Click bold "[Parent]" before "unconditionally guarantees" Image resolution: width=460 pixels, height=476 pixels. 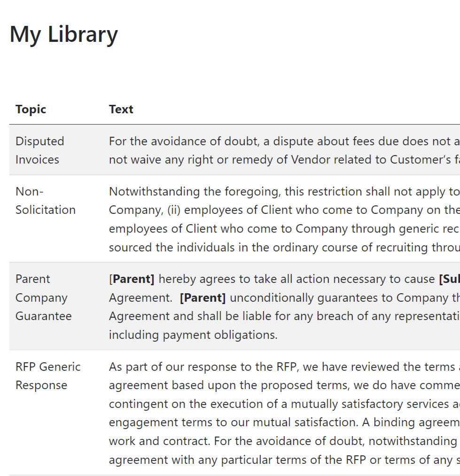(203, 297)
